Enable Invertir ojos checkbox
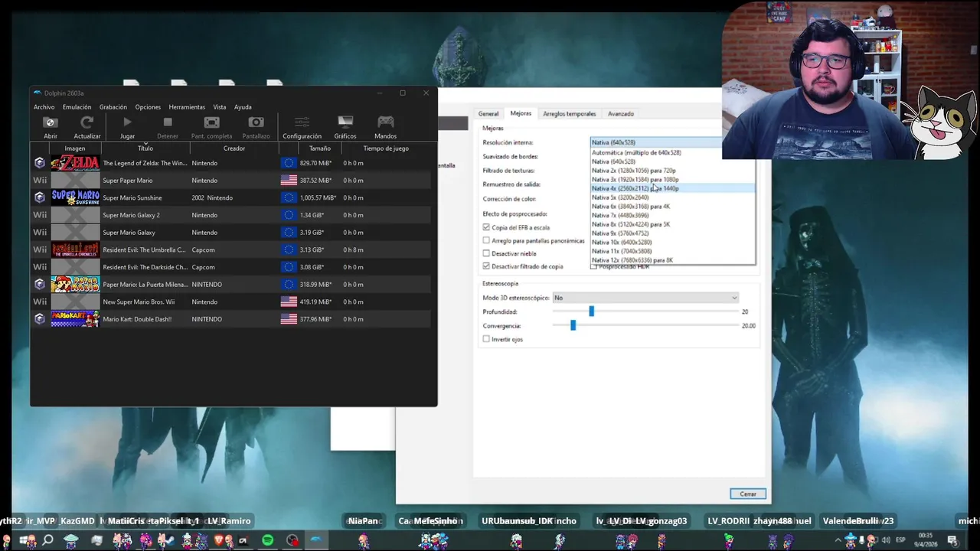 tap(486, 339)
